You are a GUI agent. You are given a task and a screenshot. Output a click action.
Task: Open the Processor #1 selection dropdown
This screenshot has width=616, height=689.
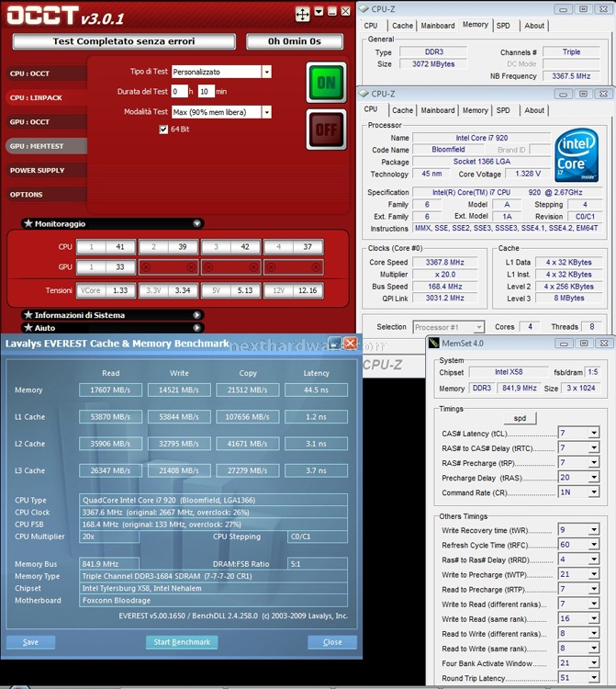point(479,327)
